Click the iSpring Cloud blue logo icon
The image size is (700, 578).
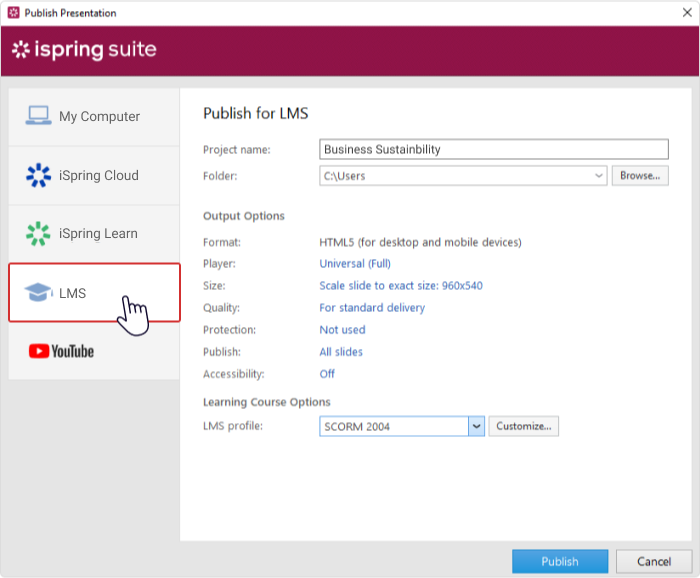click(38, 175)
